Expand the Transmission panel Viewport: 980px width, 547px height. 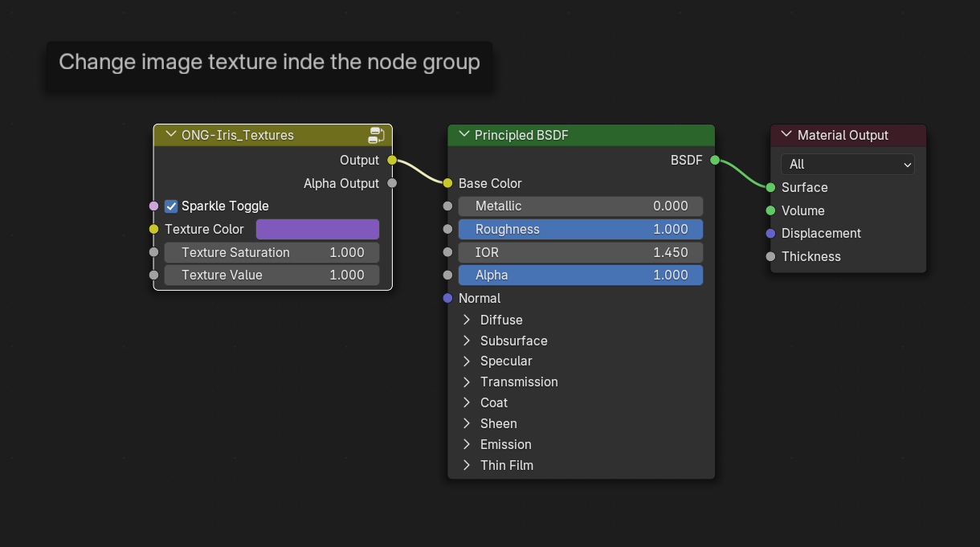[x=466, y=382]
